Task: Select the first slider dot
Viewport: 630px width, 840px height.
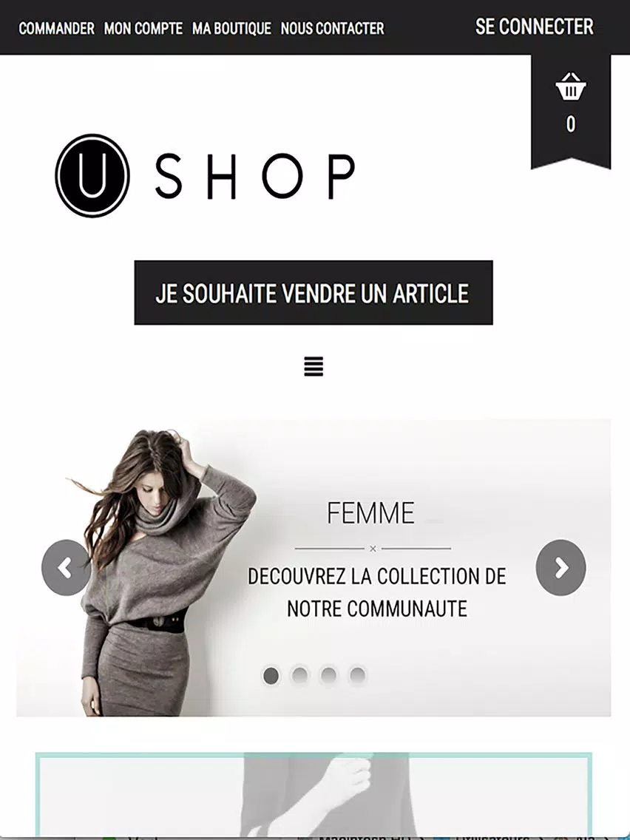Action: pyautogui.click(x=271, y=676)
